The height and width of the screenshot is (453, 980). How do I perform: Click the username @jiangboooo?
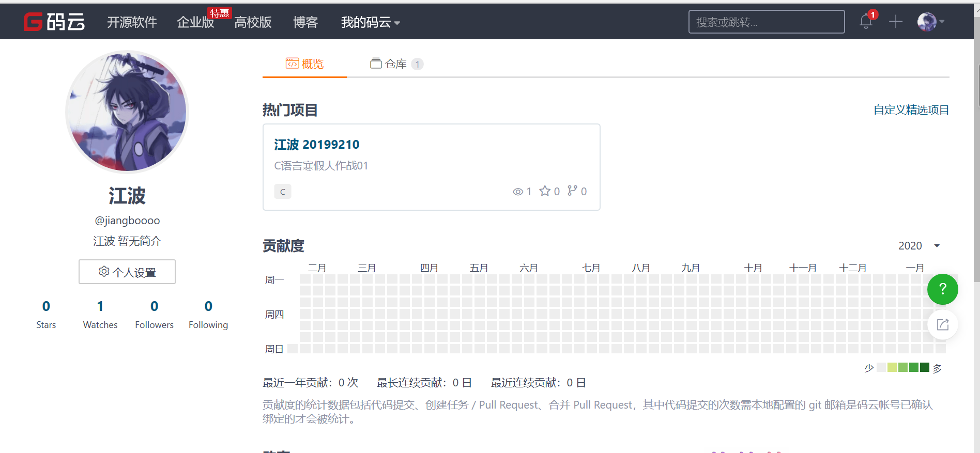[x=127, y=221]
